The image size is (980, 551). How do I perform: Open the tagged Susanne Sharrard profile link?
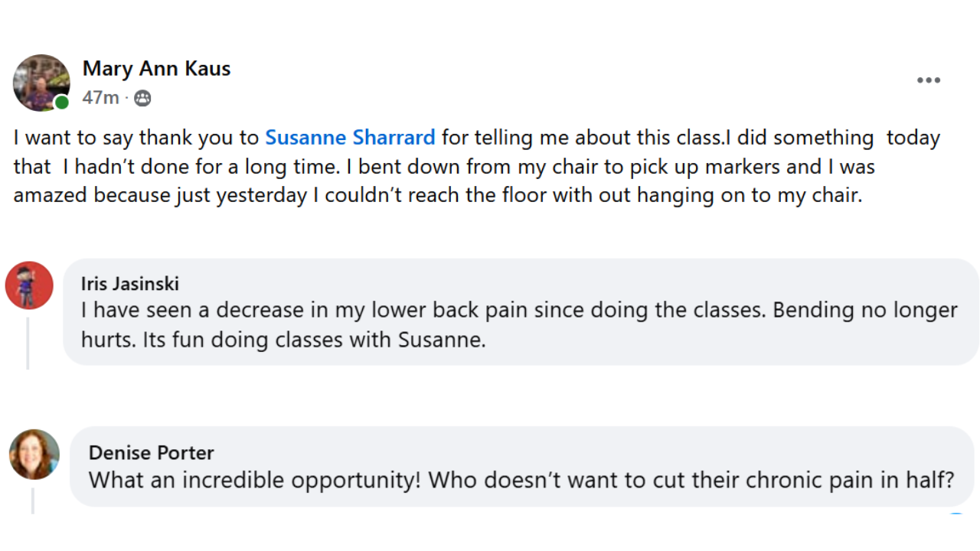click(350, 138)
